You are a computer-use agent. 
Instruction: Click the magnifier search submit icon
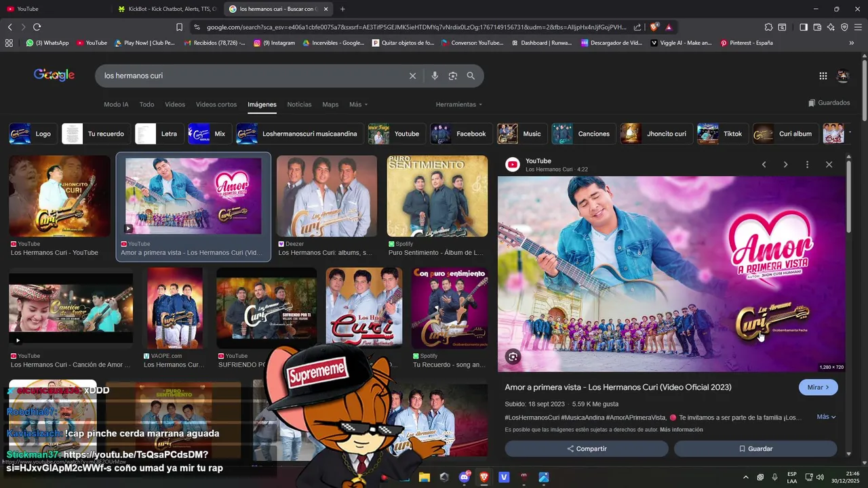pos(471,76)
